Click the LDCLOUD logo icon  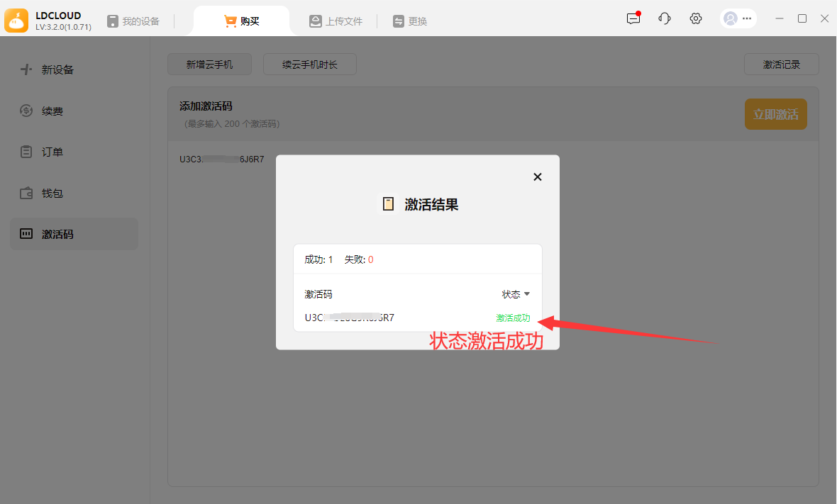click(16, 21)
